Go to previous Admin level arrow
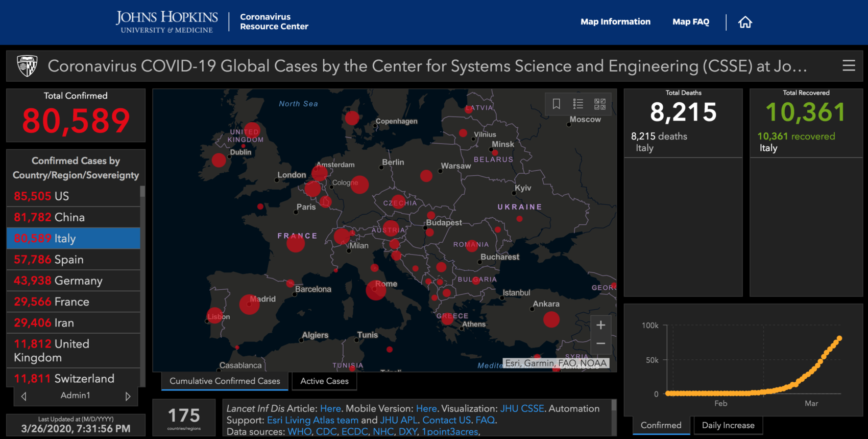868x439 pixels. click(23, 396)
